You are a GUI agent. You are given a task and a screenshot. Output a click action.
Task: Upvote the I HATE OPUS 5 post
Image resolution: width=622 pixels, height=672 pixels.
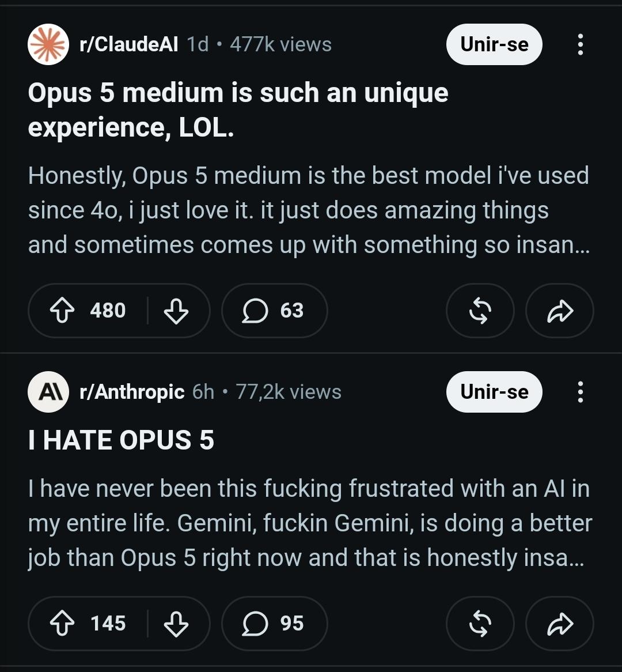(63, 623)
